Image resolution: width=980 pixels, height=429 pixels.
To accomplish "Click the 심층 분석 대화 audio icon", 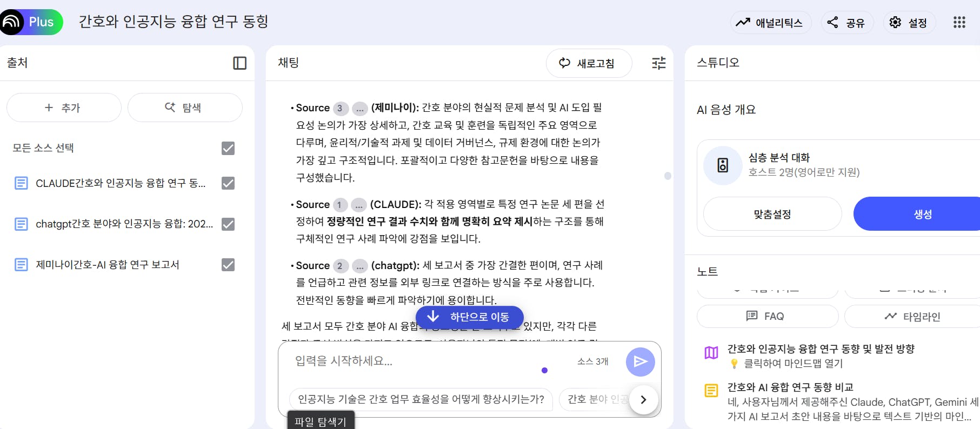I will pyautogui.click(x=723, y=165).
